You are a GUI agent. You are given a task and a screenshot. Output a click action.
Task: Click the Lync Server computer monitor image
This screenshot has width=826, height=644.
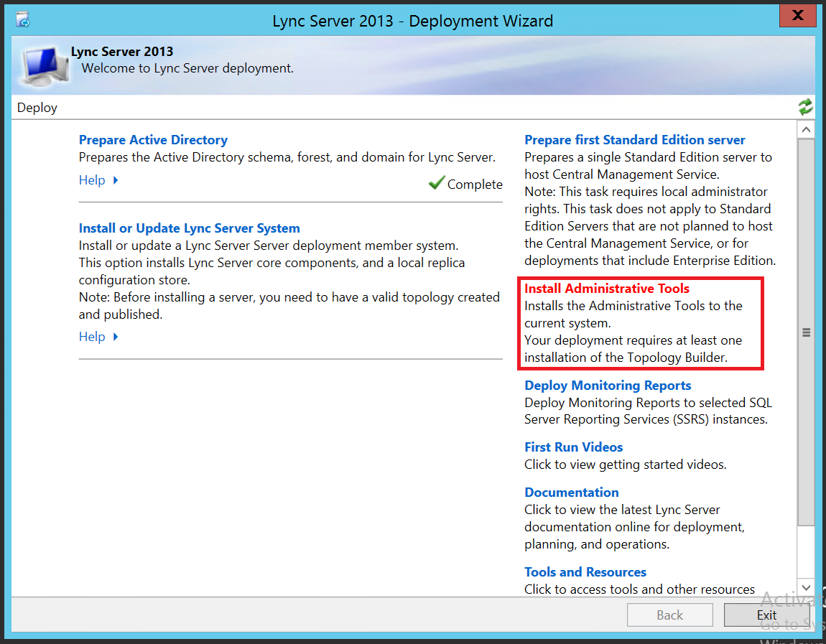point(45,66)
